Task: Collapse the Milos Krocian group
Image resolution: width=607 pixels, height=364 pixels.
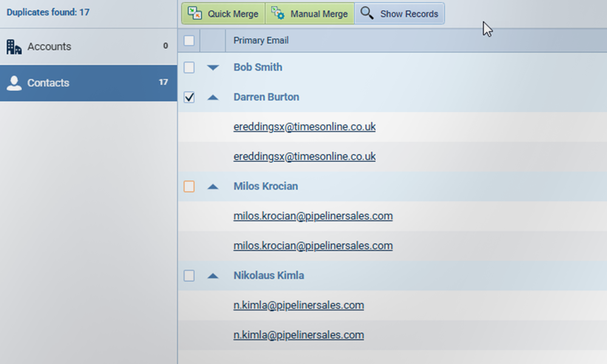Action: pyautogui.click(x=212, y=186)
